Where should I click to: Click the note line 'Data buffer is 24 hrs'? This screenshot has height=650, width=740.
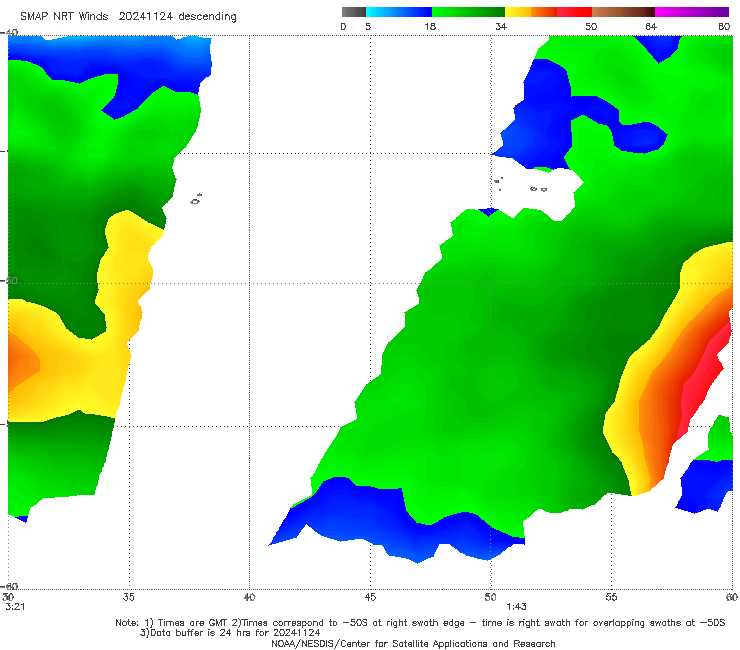tap(230, 633)
